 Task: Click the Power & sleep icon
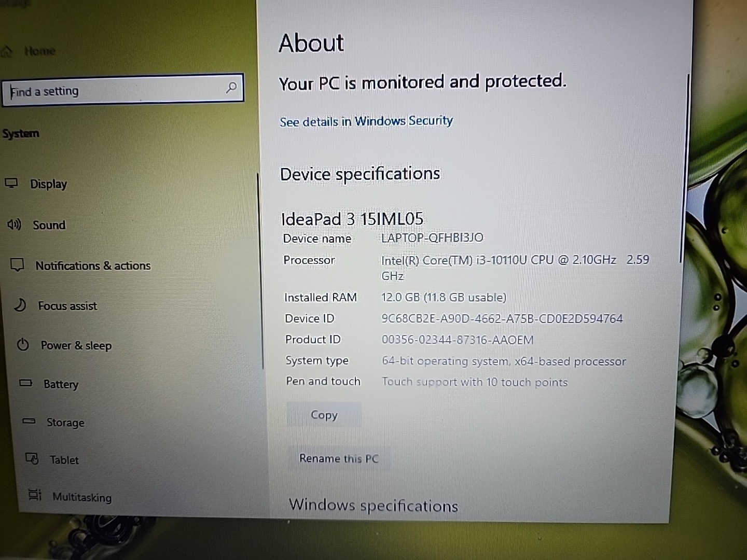[23, 344]
